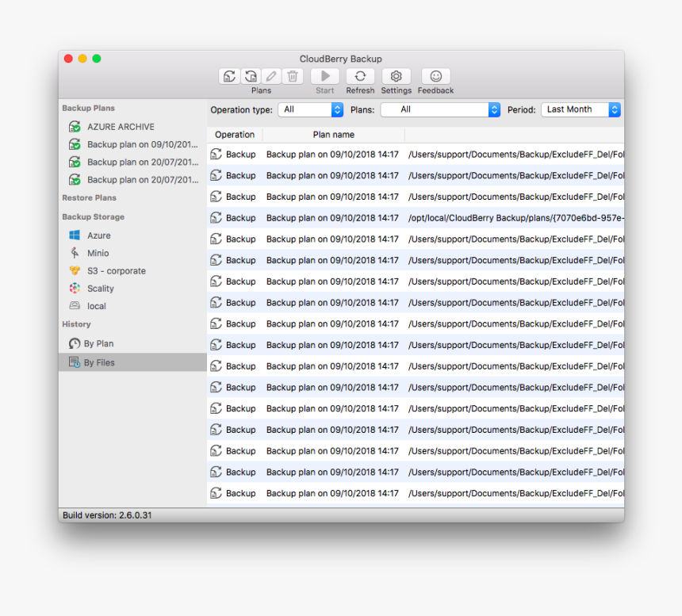This screenshot has height=616, width=682.
Task: Select the Refresh toolbar icon
Action: click(360, 76)
